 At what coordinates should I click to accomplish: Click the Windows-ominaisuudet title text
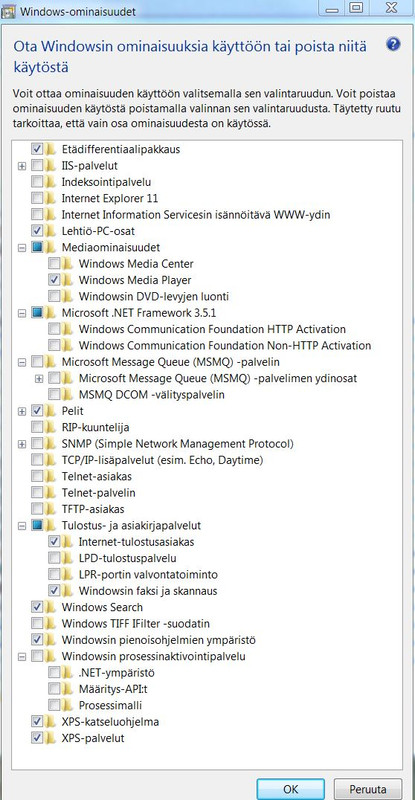78,12
